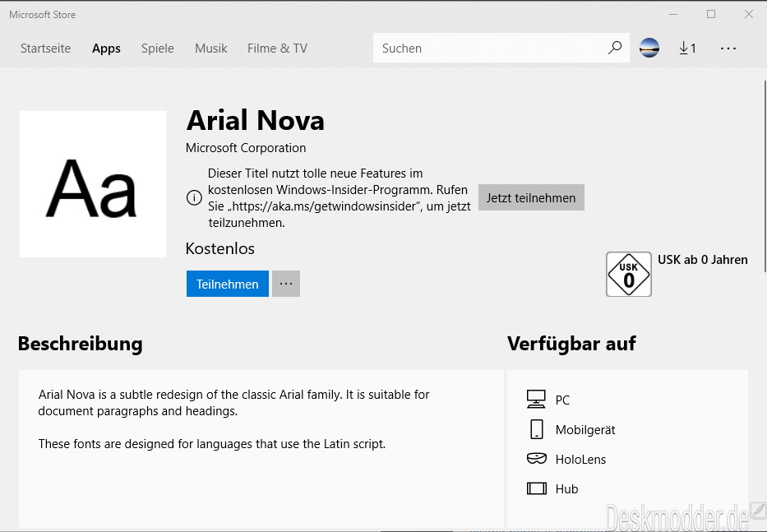This screenshot has width=767, height=532.
Task: Open the downloads indicator showing 1
Action: tap(687, 48)
